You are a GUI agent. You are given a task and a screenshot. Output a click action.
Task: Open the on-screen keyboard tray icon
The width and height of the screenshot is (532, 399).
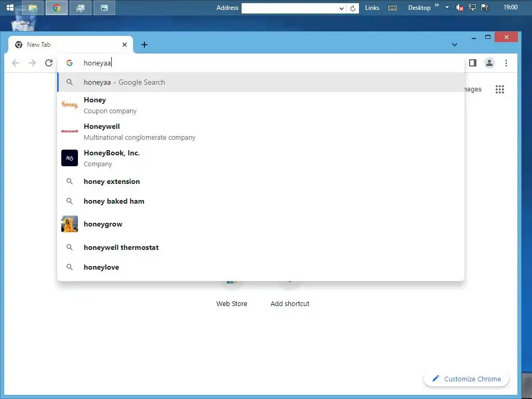pos(393,8)
